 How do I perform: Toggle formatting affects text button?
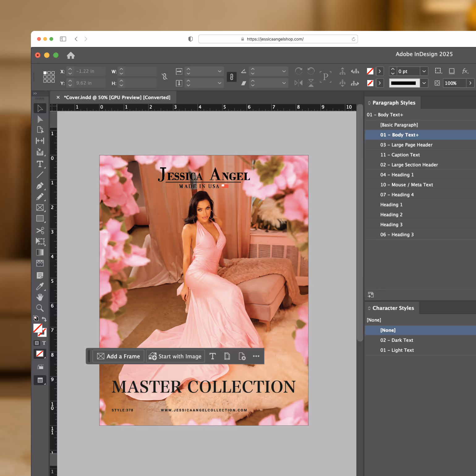[44, 343]
